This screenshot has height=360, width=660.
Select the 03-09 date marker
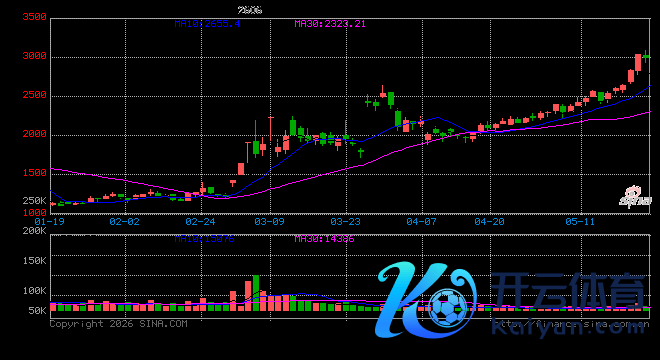point(269,222)
